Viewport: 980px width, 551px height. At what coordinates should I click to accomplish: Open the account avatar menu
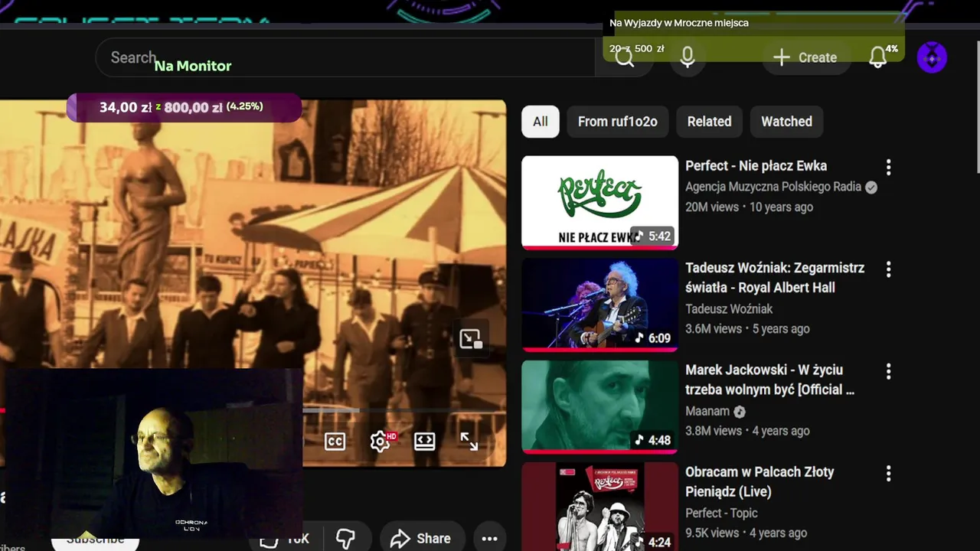click(932, 57)
